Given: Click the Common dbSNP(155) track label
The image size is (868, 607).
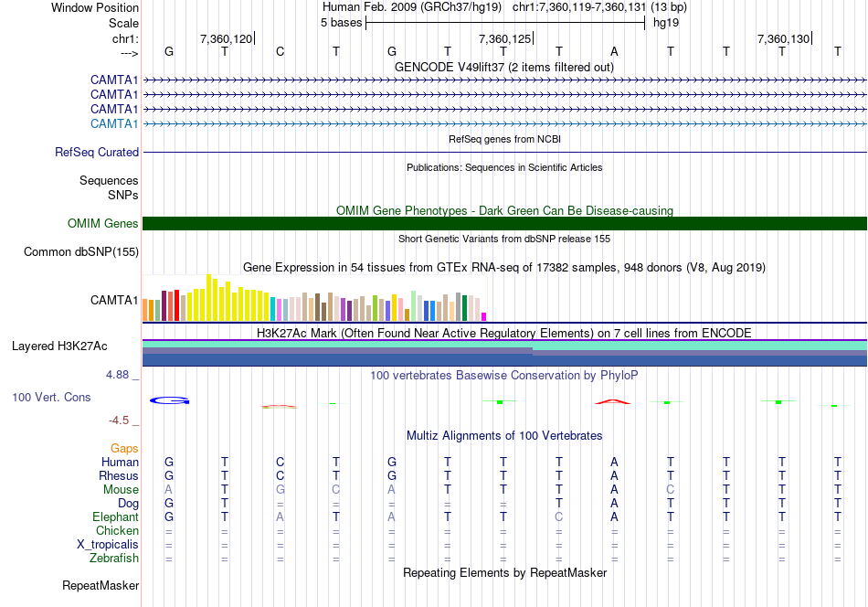Looking at the screenshot, I should 81,252.
